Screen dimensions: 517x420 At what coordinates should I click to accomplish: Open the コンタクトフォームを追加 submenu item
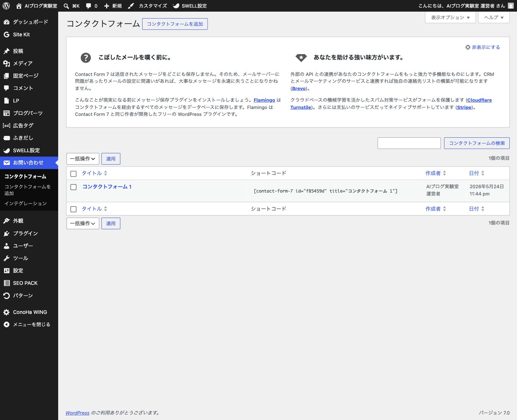coord(29,190)
